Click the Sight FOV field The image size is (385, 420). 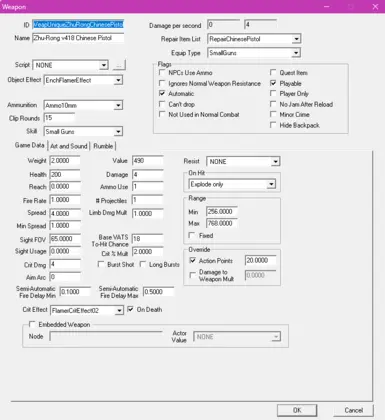click(65, 239)
